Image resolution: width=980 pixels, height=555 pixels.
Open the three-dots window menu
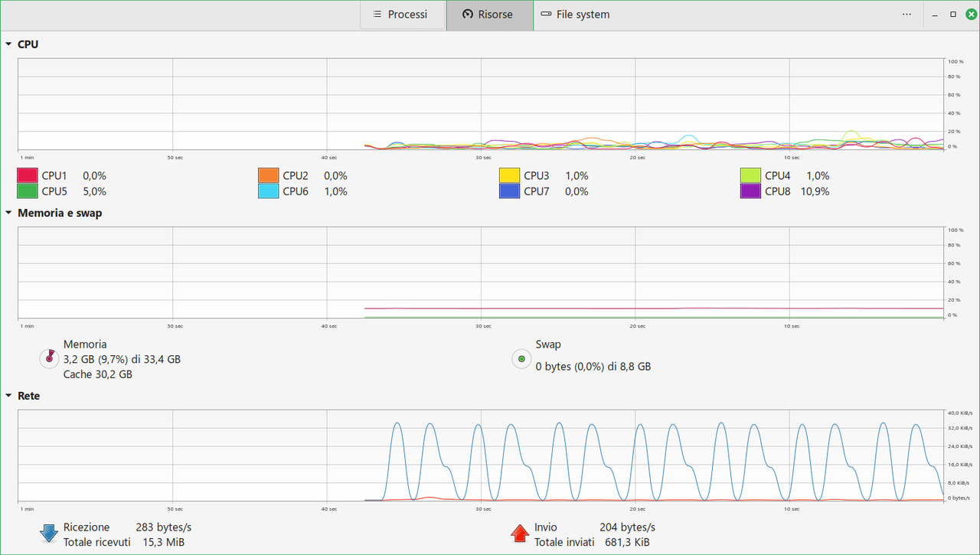pos(906,15)
